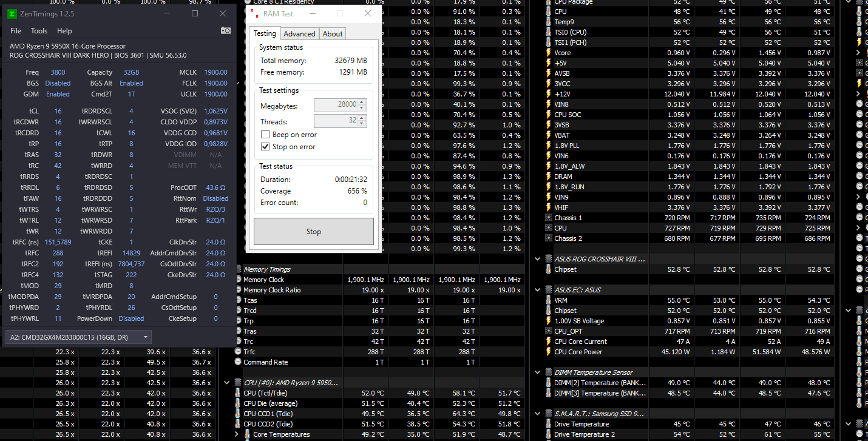868x441 pixels.
Task: Click the CPU SOC sensor label
Action: point(568,115)
